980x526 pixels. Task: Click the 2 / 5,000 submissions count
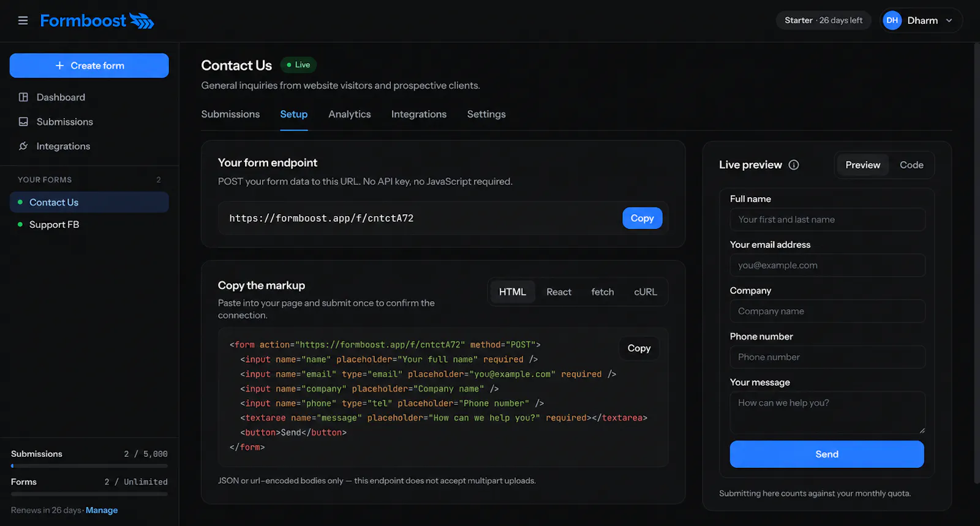click(146, 454)
